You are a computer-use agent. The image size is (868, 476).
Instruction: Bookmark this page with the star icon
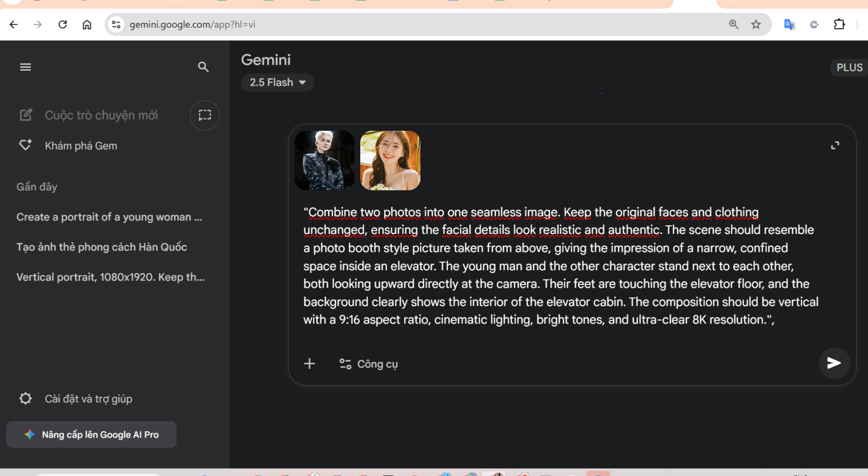pyautogui.click(x=756, y=24)
